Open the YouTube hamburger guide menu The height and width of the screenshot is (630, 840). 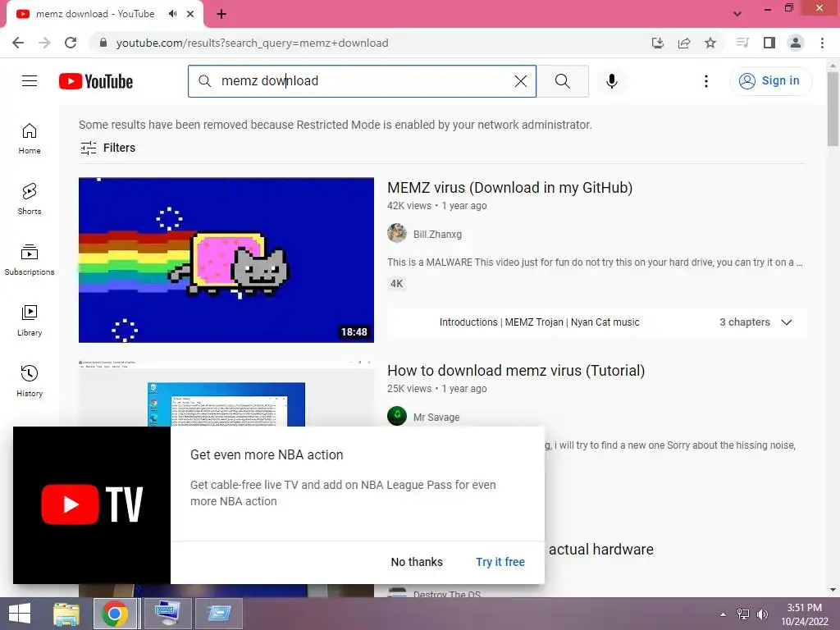pyautogui.click(x=30, y=81)
